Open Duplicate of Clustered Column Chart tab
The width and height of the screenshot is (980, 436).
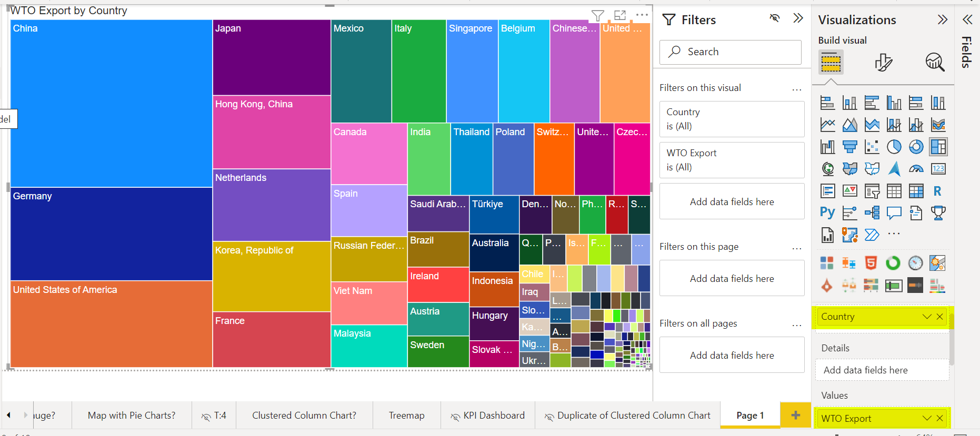point(627,415)
